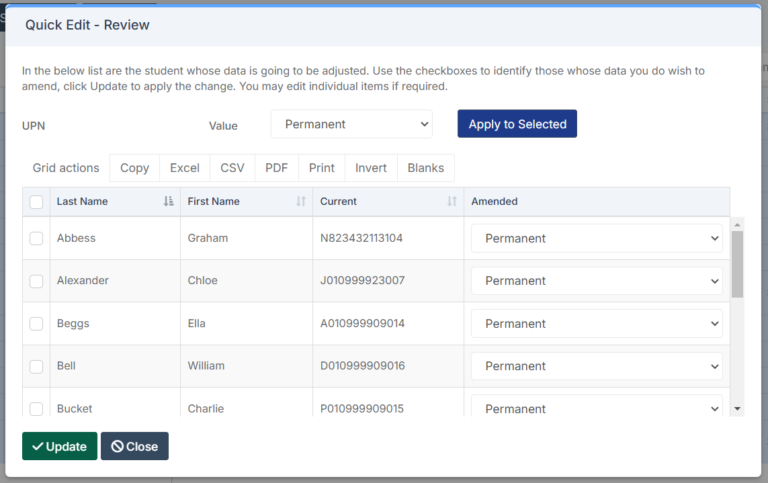768x483 pixels.
Task: Toggle the select-all checkbox in the header
Action: pos(36,202)
